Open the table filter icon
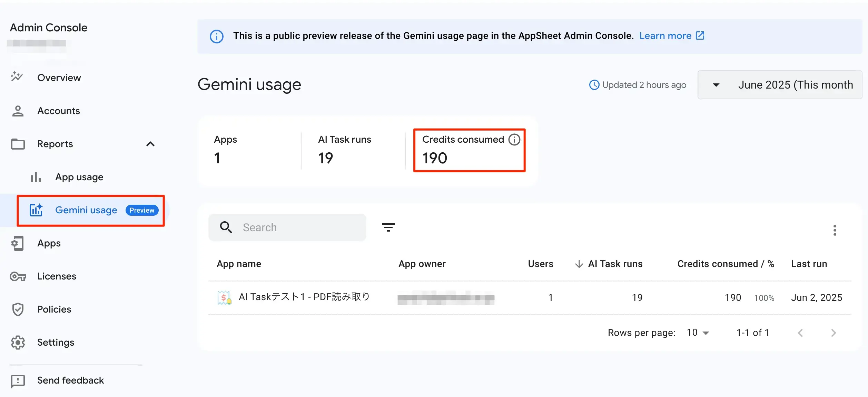Image resolution: width=868 pixels, height=397 pixels. [x=388, y=227]
